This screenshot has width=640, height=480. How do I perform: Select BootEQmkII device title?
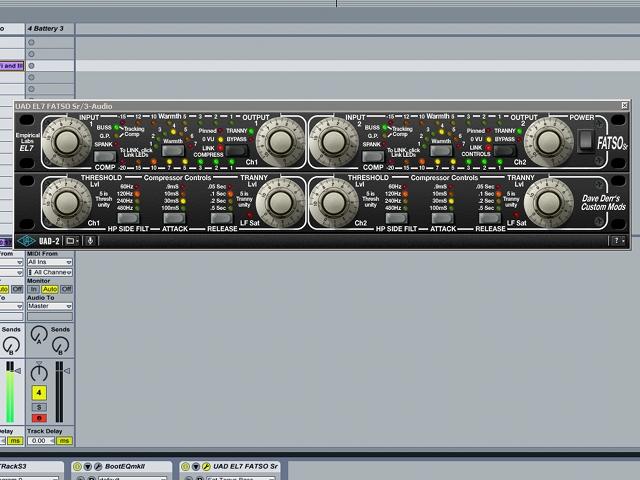click(x=125, y=467)
